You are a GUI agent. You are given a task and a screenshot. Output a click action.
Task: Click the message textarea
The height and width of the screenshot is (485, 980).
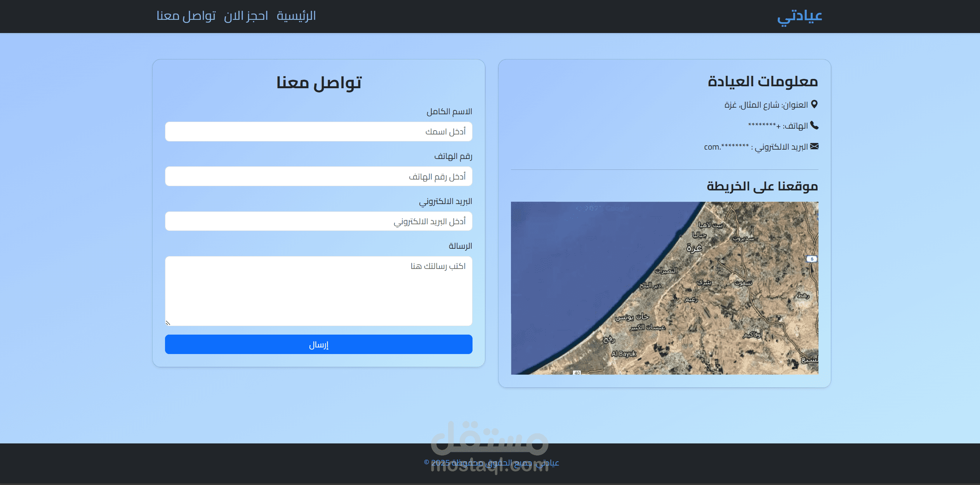pos(318,291)
